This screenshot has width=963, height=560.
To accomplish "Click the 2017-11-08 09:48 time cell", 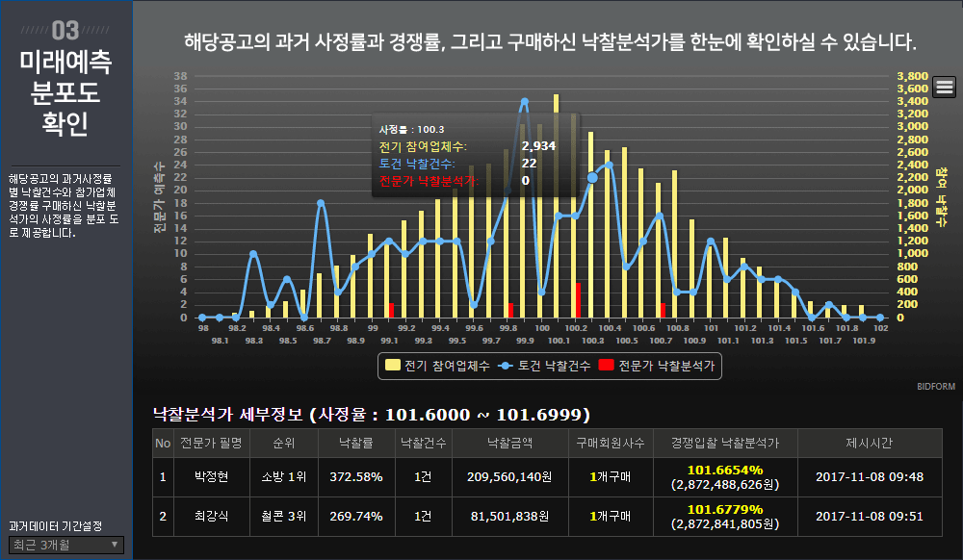I will coord(869,476).
